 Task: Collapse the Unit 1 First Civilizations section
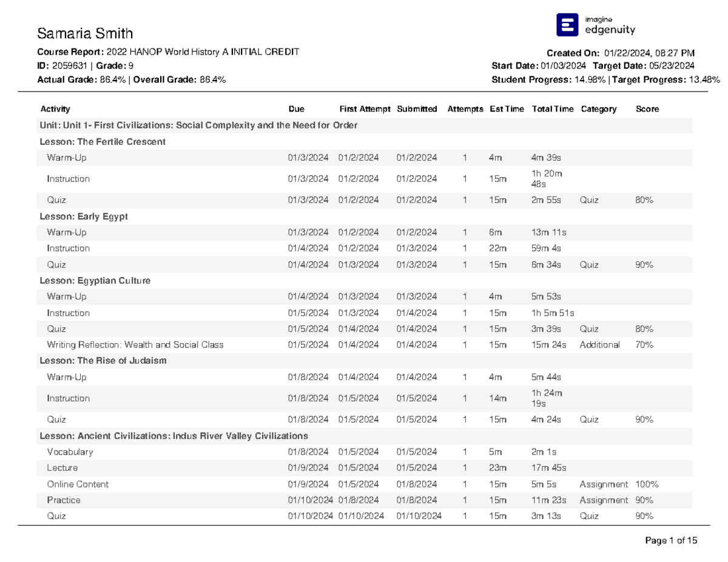[199, 125]
